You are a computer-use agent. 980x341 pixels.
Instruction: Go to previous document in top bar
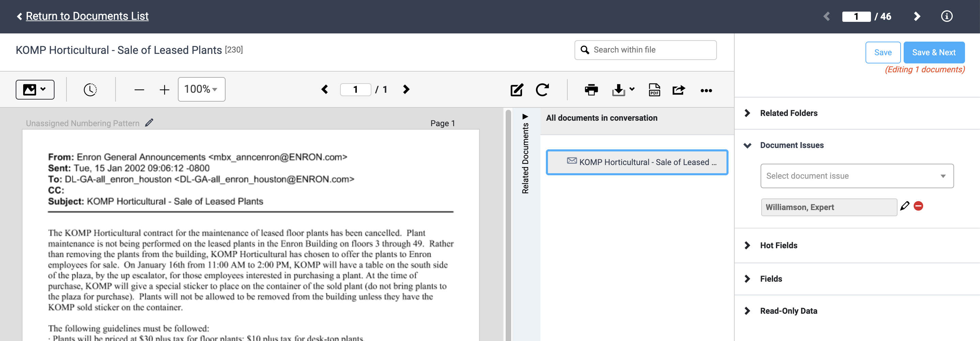pyautogui.click(x=826, y=16)
